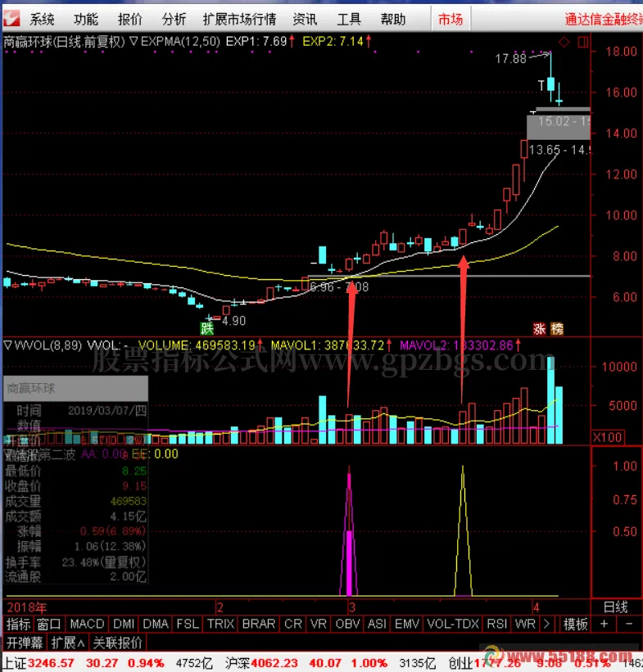Click the 模板 button

tap(575, 624)
